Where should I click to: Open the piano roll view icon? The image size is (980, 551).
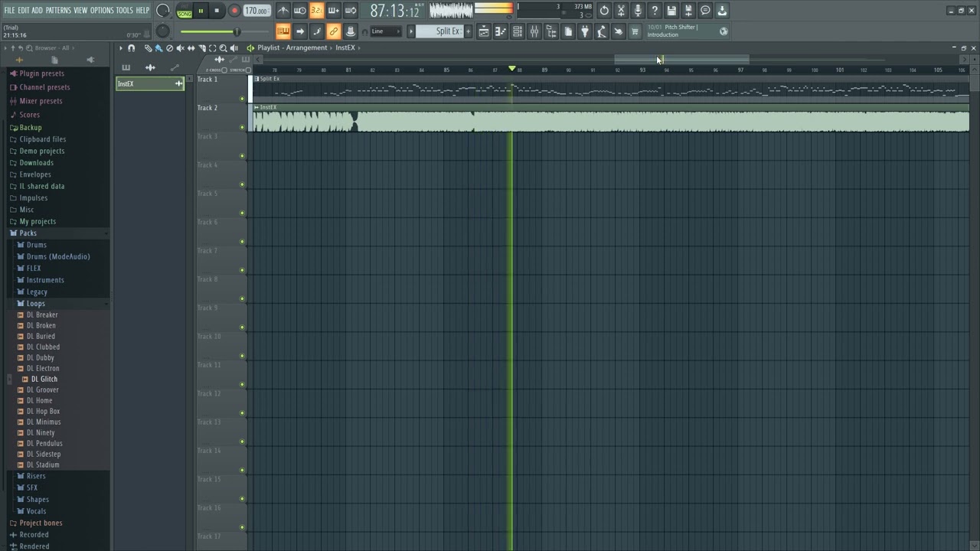tap(501, 31)
